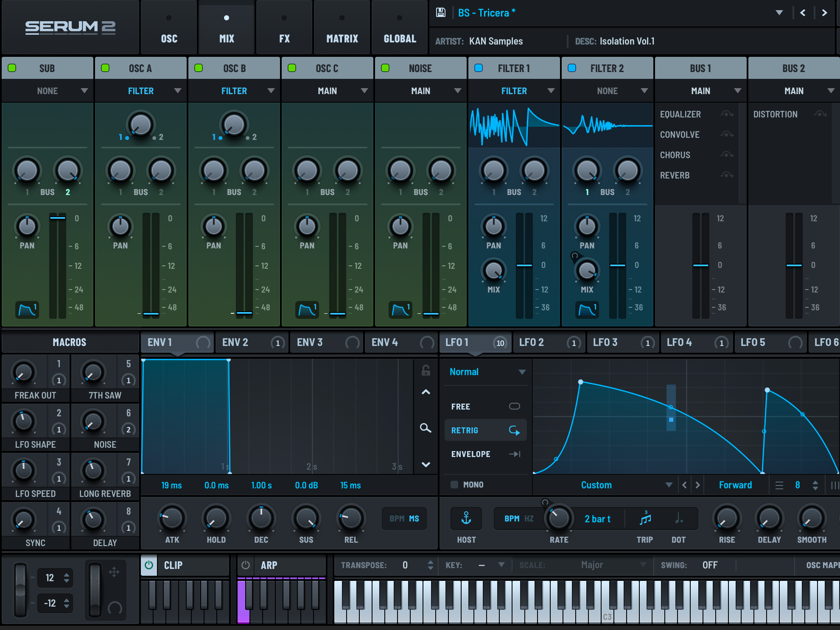Check the MONO checkbox
The image size is (840, 630).
coord(454,485)
